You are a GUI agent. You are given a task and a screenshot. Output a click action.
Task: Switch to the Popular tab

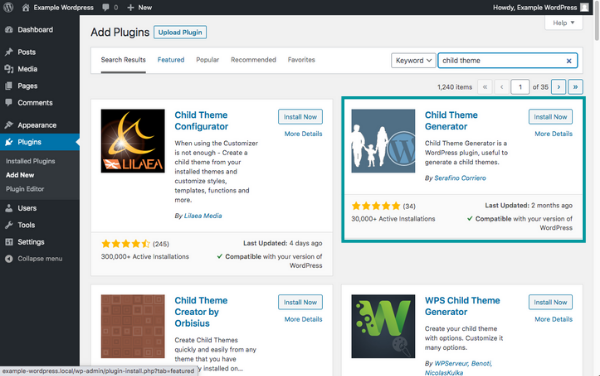point(207,60)
